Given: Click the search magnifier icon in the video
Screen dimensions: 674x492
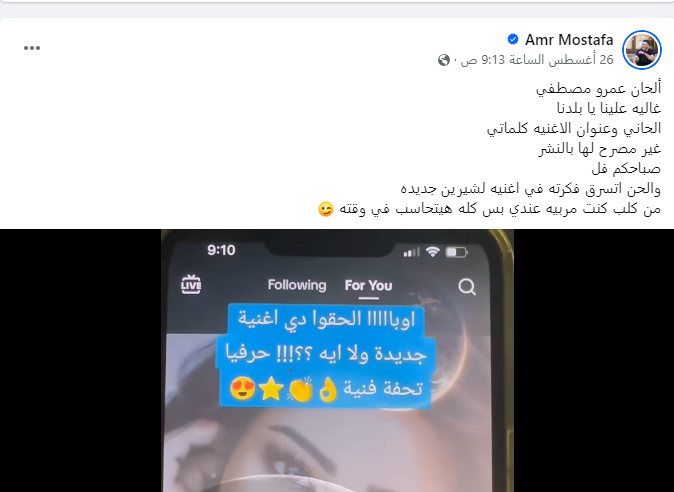Looking at the screenshot, I should coord(467,287).
